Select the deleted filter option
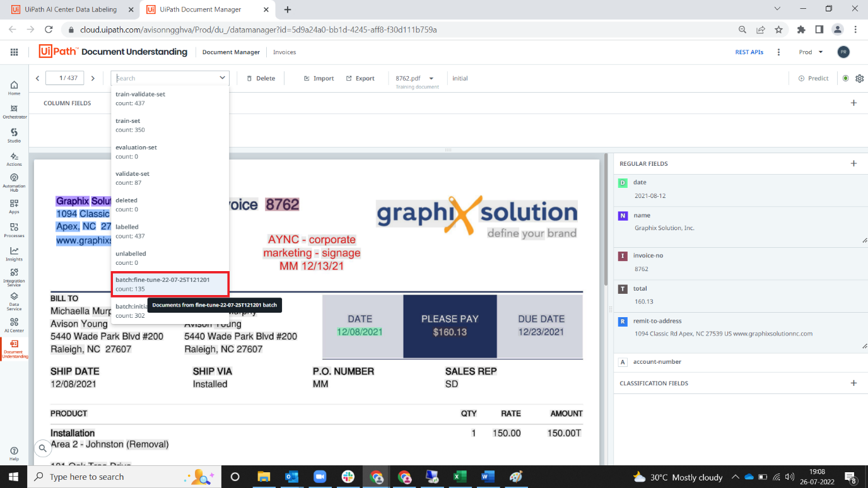Image resolution: width=868 pixels, height=488 pixels. (170, 204)
